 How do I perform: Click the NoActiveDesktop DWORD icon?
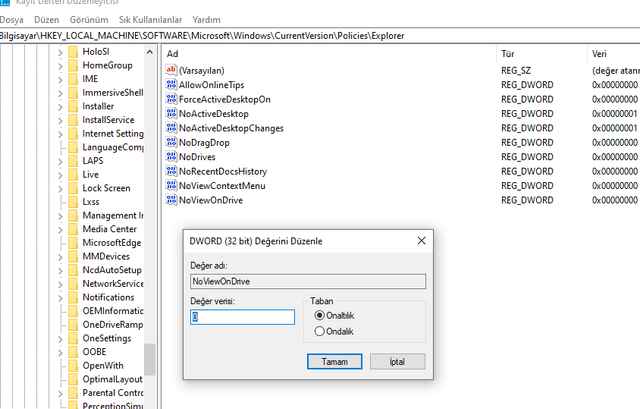click(171, 113)
